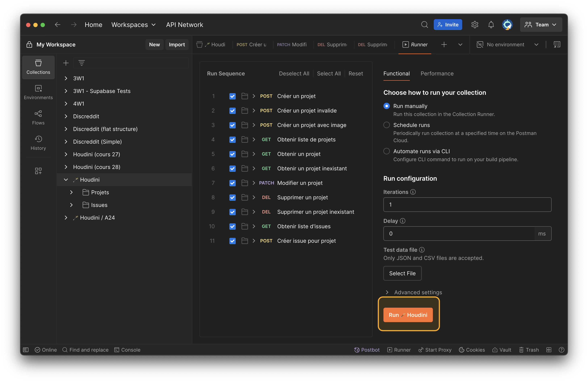Click Reset in Run Sequence
The height and width of the screenshot is (382, 588).
pos(356,74)
